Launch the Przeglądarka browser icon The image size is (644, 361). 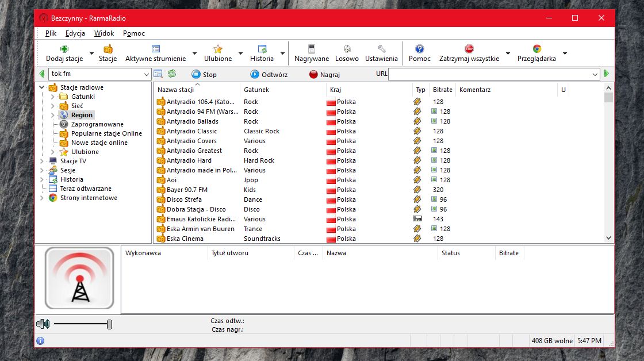tap(537, 49)
